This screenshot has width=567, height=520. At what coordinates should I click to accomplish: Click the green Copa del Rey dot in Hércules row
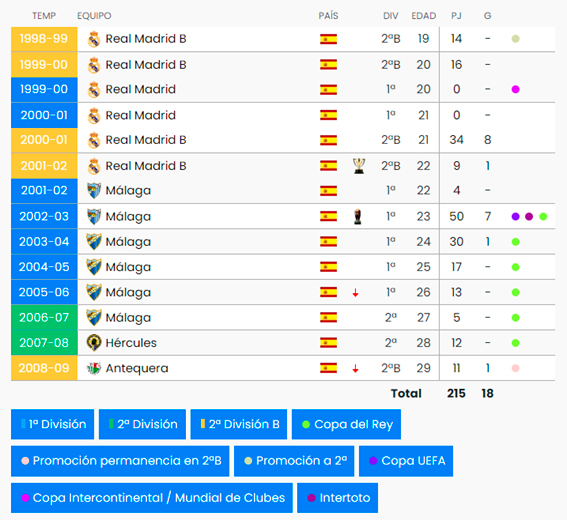tap(516, 343)
